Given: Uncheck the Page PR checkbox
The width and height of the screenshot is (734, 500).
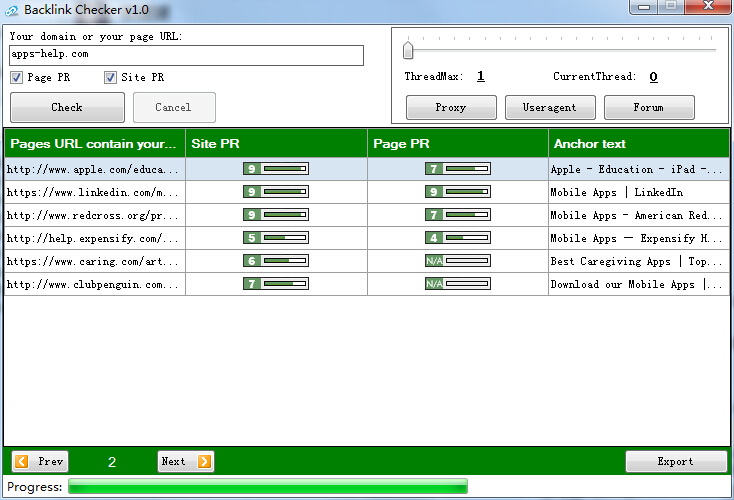Looking at the screenshot, I should (17, 78).
